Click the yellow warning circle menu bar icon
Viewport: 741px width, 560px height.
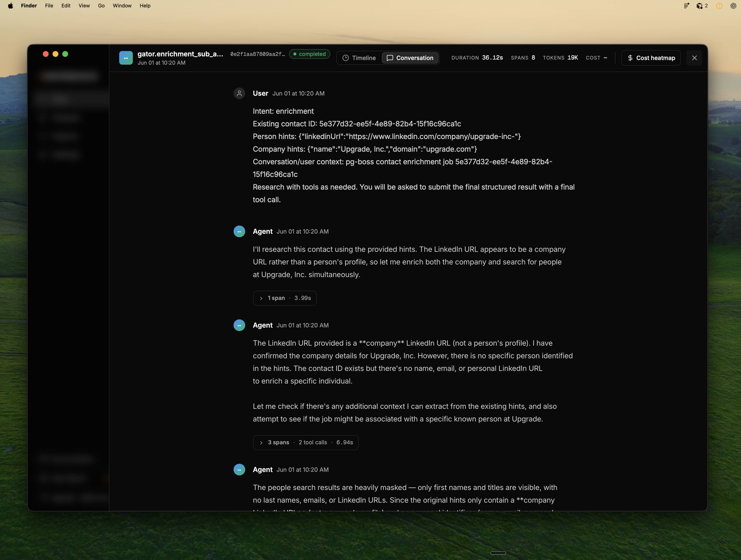click(719, 6)
